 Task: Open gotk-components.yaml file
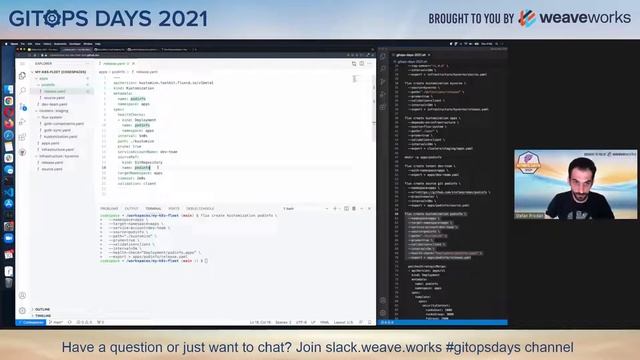coord(64,124)
